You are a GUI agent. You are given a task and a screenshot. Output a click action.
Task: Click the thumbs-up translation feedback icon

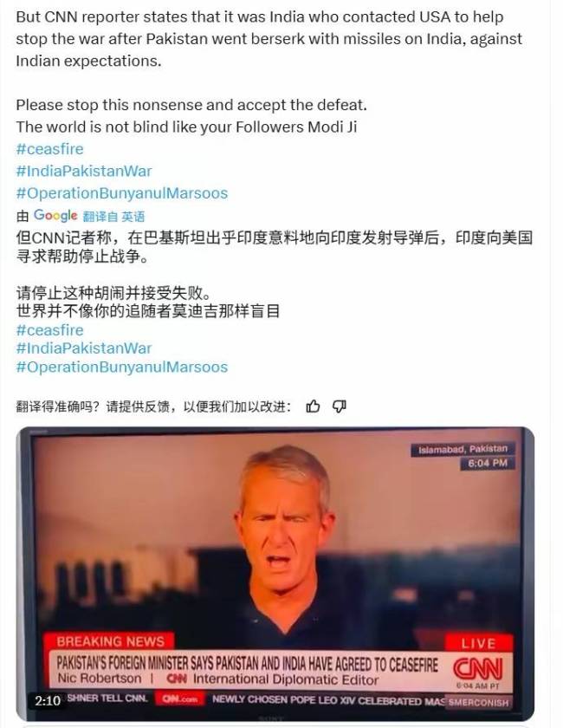pos(313,406)
